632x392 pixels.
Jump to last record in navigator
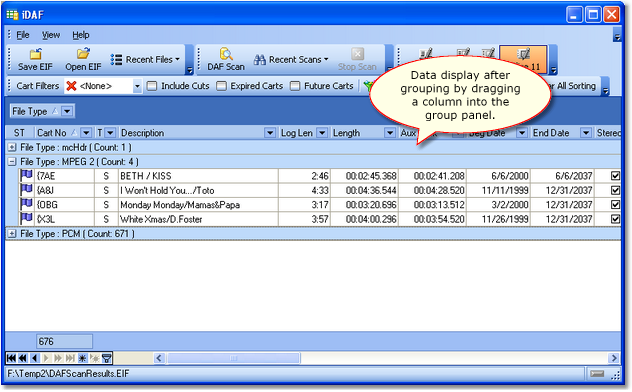(x=70, y=358)
